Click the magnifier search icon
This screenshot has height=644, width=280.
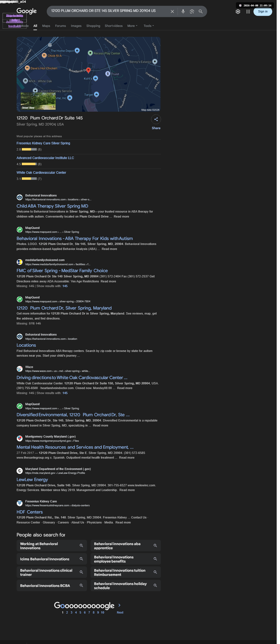click(x=201, y=12)
